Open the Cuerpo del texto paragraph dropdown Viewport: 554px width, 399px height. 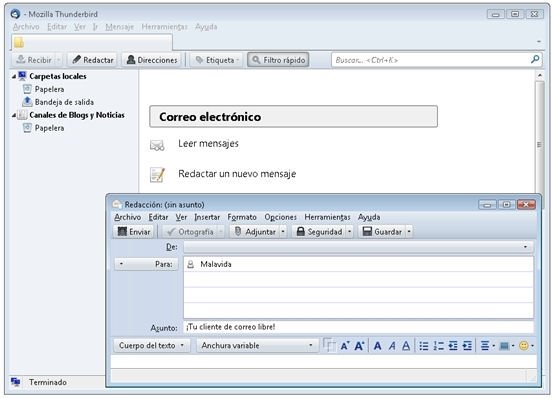coord(152,345)
